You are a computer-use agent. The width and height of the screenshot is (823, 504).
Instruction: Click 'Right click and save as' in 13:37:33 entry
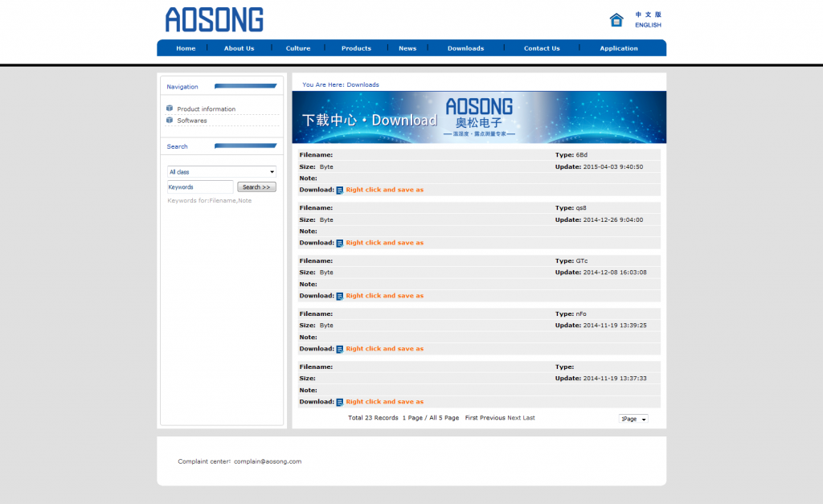pyautogui.click(x=385, y=402)
